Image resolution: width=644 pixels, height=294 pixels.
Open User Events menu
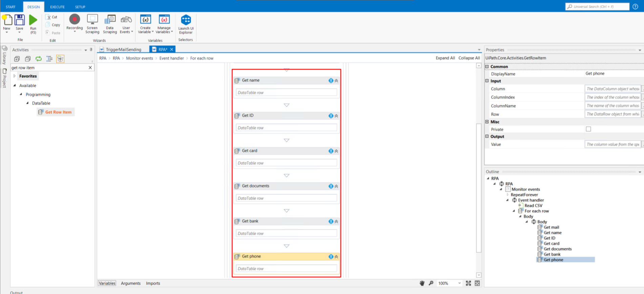tap(126, 24)
